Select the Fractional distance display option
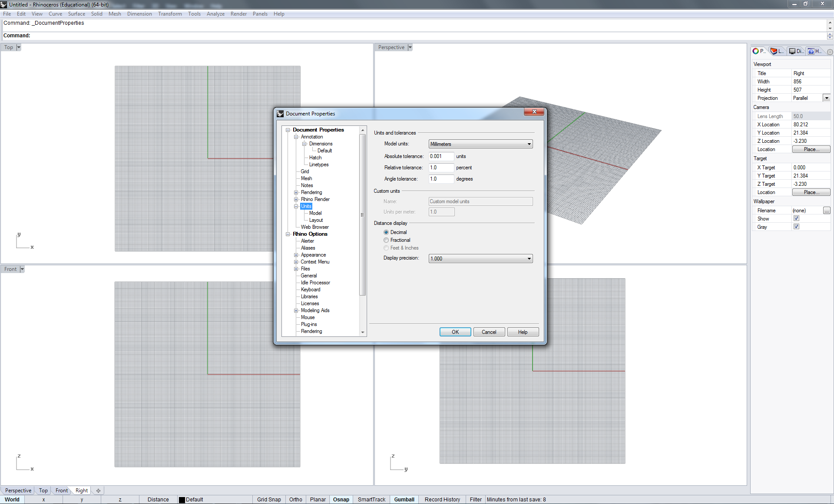Image resolution: width=834 pixels, height=504 pixels. click(x=386, y=240)
